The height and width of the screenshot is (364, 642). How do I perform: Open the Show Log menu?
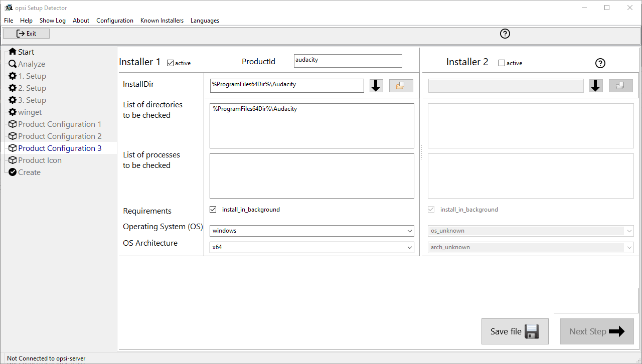[x=53, y=21]
